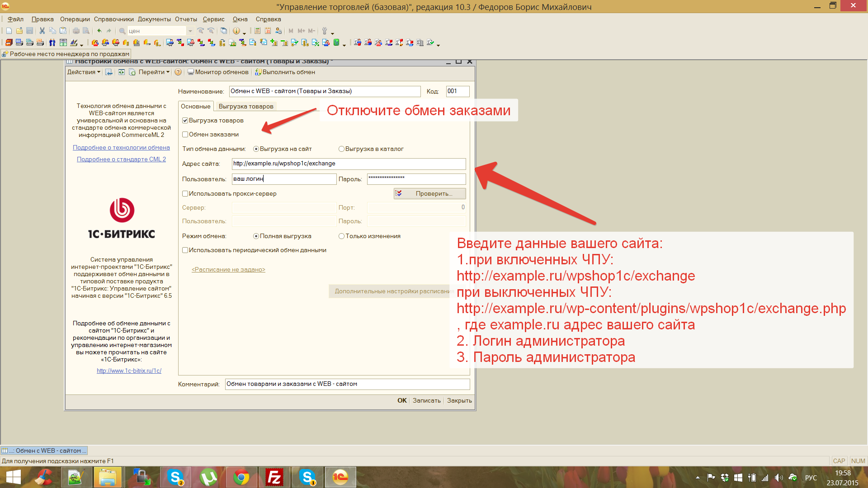
Task: Click the Information 'i' toolbar icon
Action: 236,31
